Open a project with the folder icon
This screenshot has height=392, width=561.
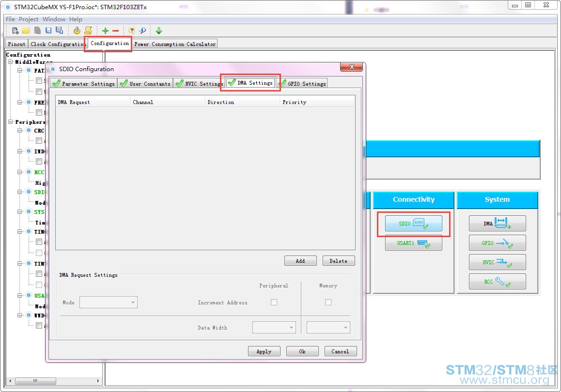point(26,31)
